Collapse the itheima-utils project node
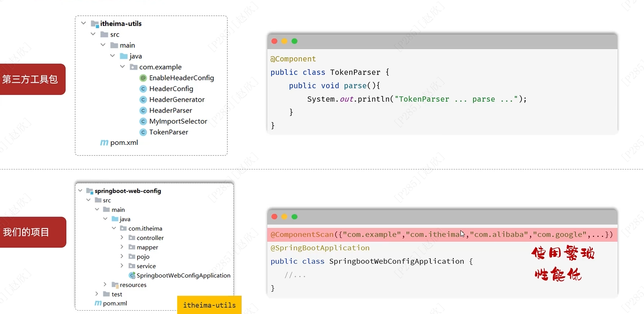 (x=83, y=23)
